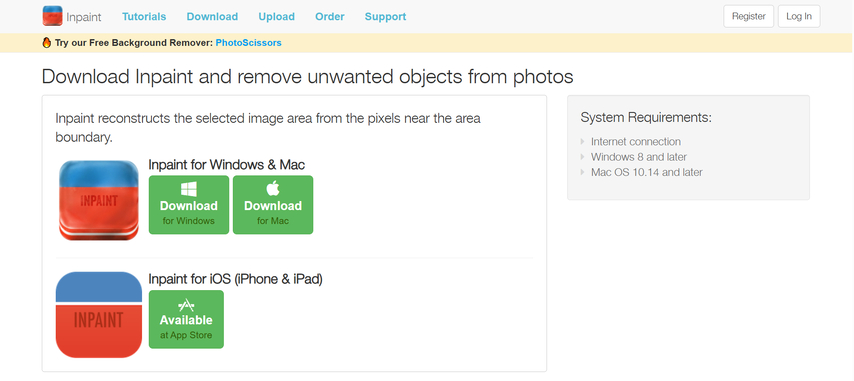Image resolution: width=854 pixels, height=381 pixels.
Task: Click the Register button
Action: (x=748, y=16)
